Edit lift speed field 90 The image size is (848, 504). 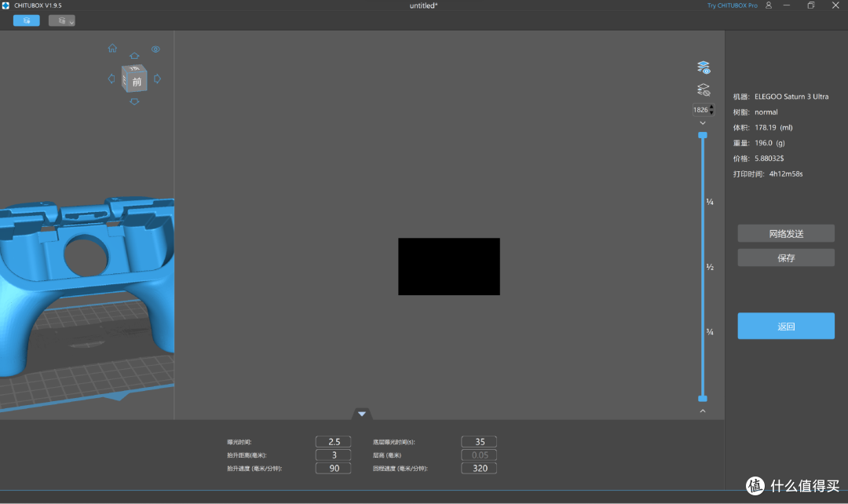[x=333, y=469]
